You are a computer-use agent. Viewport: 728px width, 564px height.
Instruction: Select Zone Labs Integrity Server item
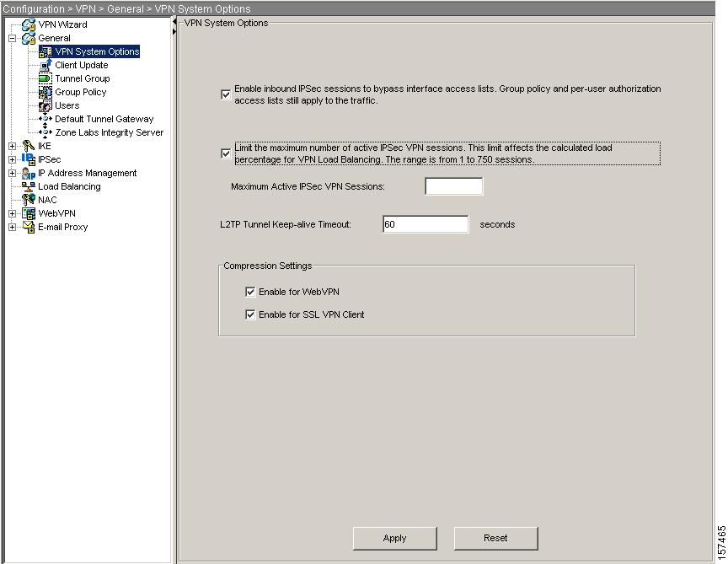[x=109, y=132]
